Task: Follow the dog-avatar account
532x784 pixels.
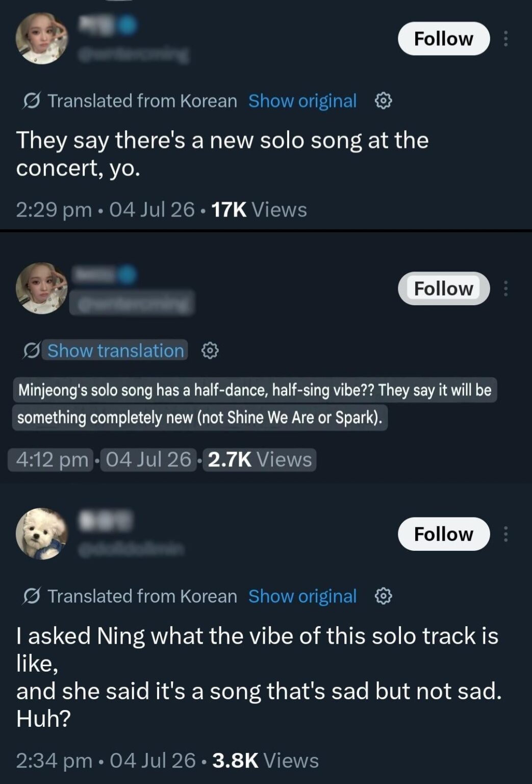Action: click(x=444, y=534)
